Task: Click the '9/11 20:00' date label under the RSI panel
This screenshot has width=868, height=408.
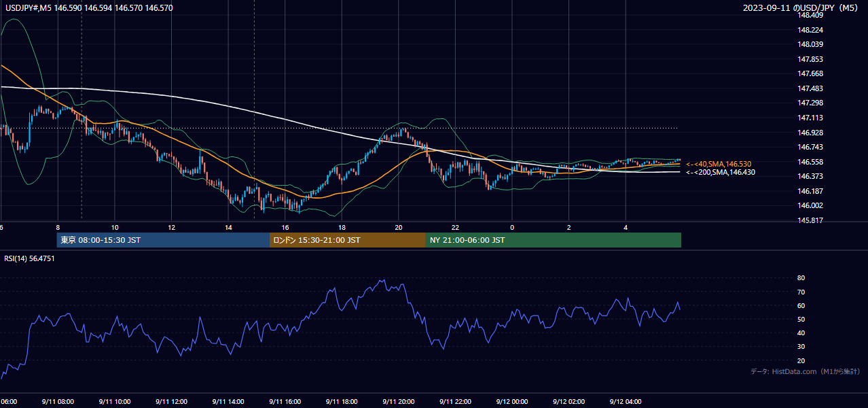Action: 399,401
